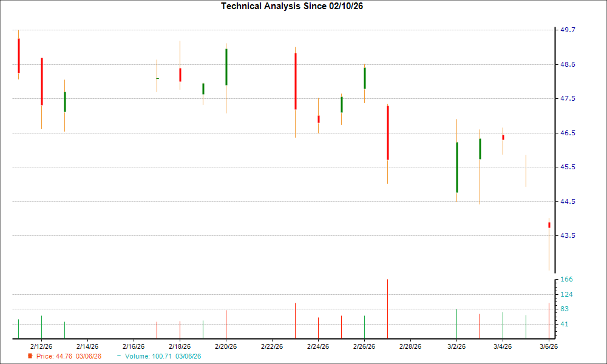The height and width of the screenshot is (364, 607).
Task: Select the green candlestick on 2/20/26
Action: (x=226, y=67)
